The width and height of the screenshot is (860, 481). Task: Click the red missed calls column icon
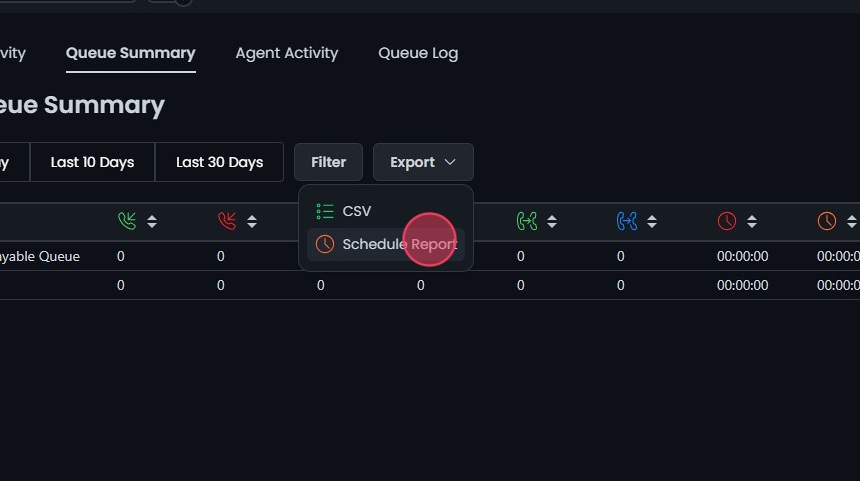point(227,221)
